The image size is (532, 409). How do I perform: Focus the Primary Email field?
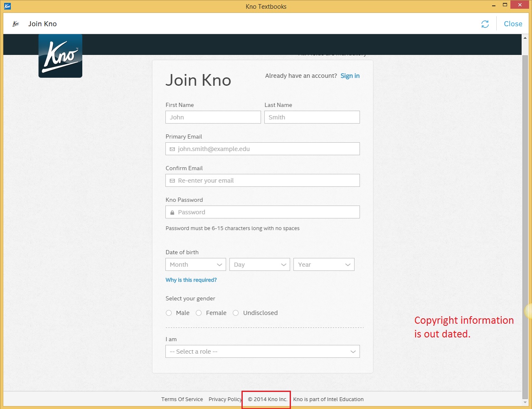pyautogui.click(x=263, y=149)
